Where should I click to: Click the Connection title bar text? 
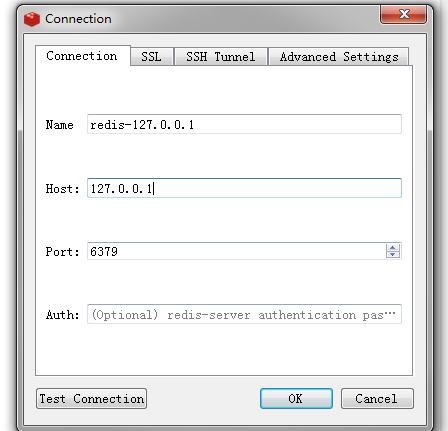[78, 19]
